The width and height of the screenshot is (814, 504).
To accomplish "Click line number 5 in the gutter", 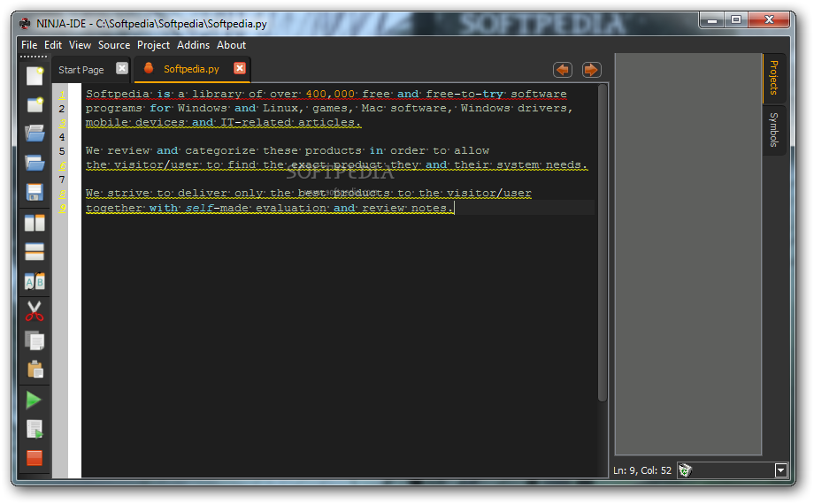I will pyautogui.click(x=62, y=151).
